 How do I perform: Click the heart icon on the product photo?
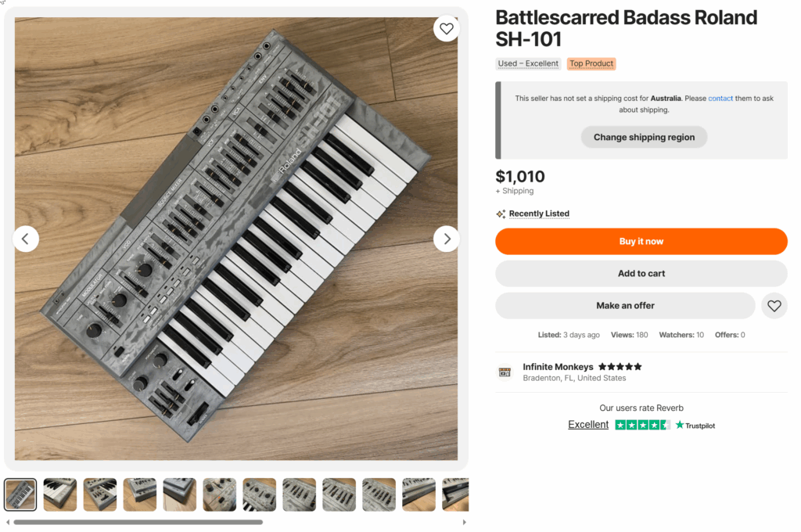[446, 29]
